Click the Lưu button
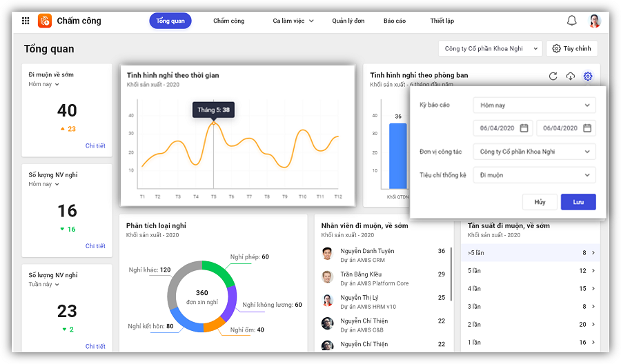The image size is (621, 364). coord(578,202)
